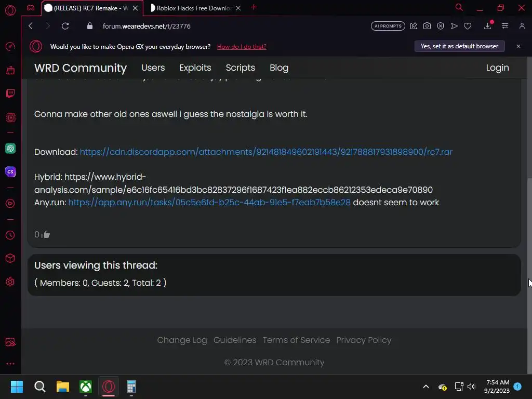This screenshot has width=532, height=399.
Task: Open the profile account icon
Action: 522,26
